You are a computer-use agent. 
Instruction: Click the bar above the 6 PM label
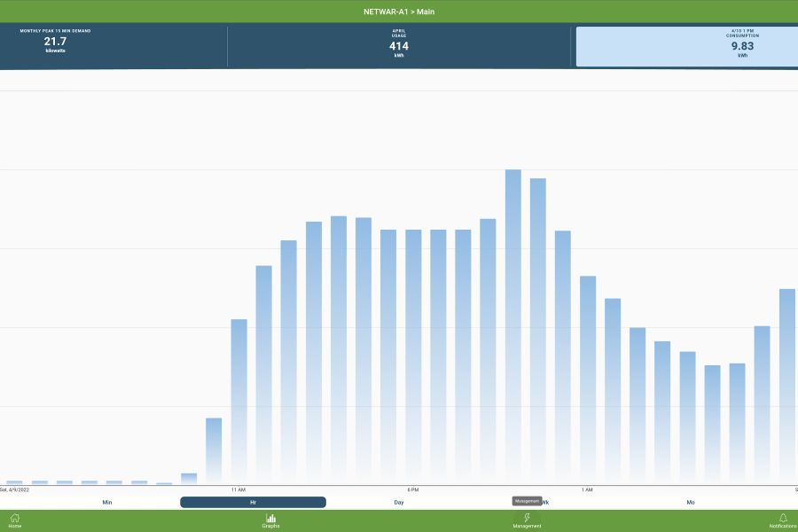point(413,357)
